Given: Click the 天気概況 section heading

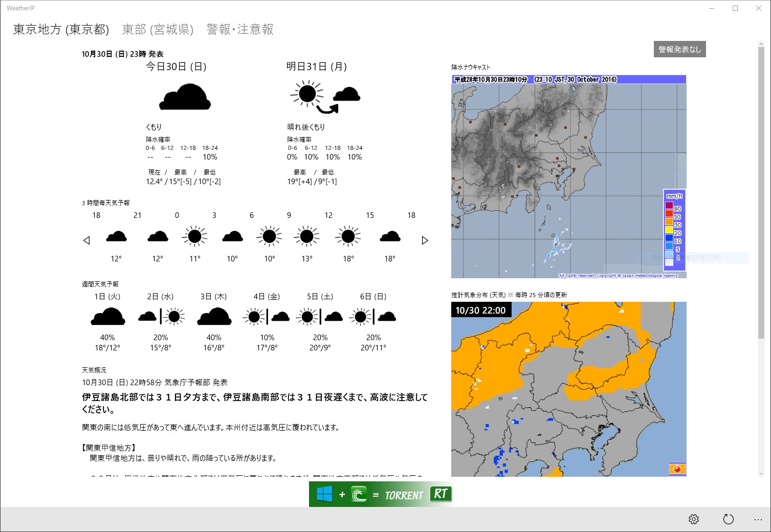Looking at the screenshot, I should coord(94,370).
